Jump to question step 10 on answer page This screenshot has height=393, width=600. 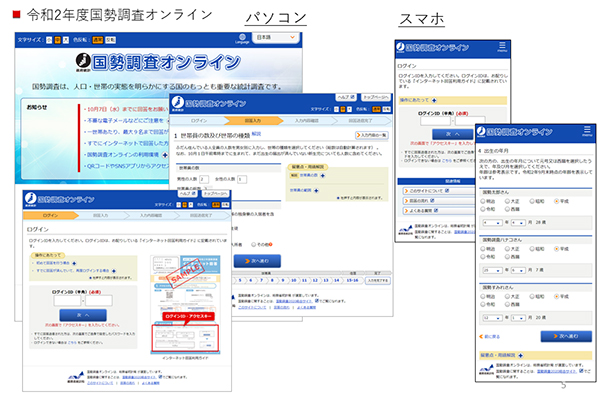[294, 280]
